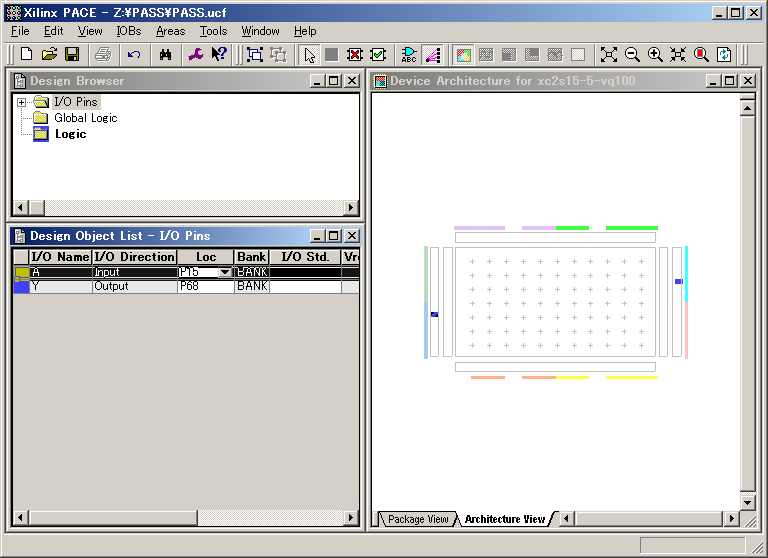
Task: Click the red zoom-to-box magnifier icon
Action: click(701, 54)
